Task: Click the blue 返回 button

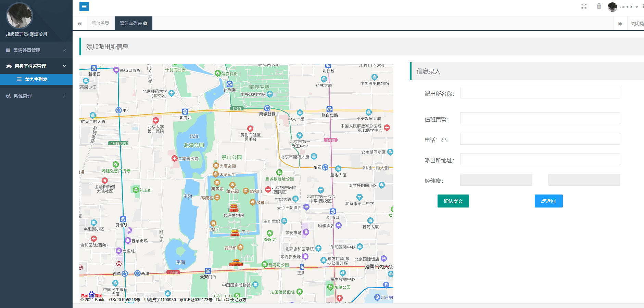Action: (x=548, y=201)
